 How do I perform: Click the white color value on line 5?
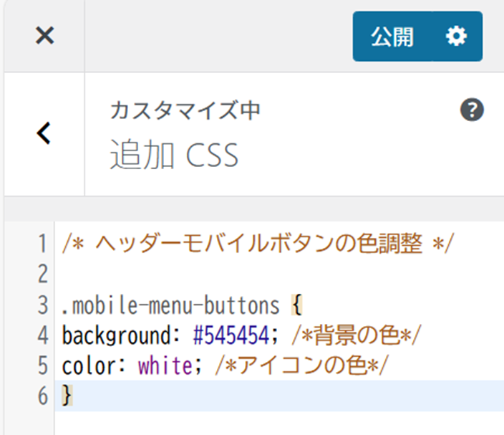165,365
